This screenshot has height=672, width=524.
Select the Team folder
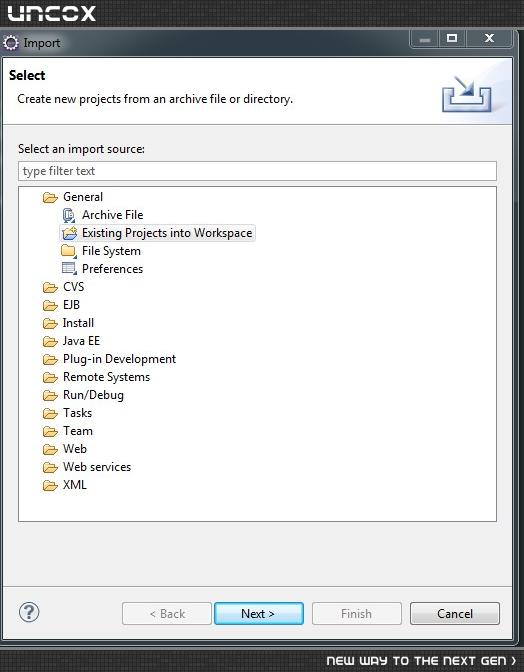[x=78, y=431]
